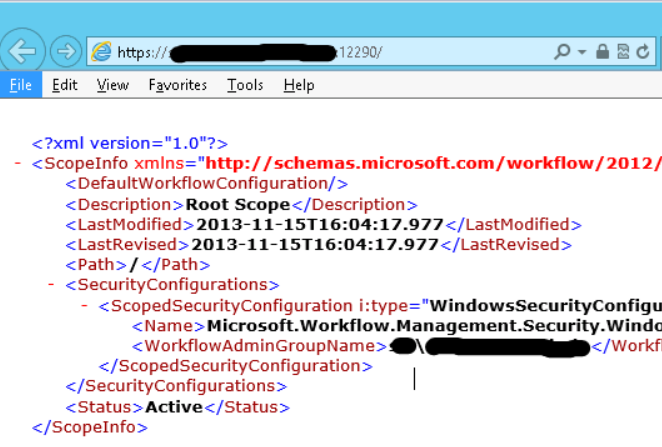Viewport: 662px width, 447px height.
Task: Open the File menu
Action: coord(20,85)
